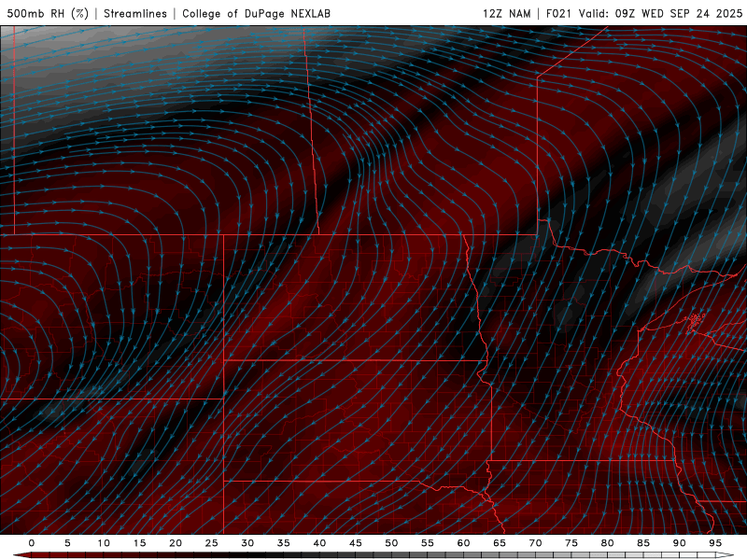
Task: Click the colorbar label '70'
Action: pos(535,543)
